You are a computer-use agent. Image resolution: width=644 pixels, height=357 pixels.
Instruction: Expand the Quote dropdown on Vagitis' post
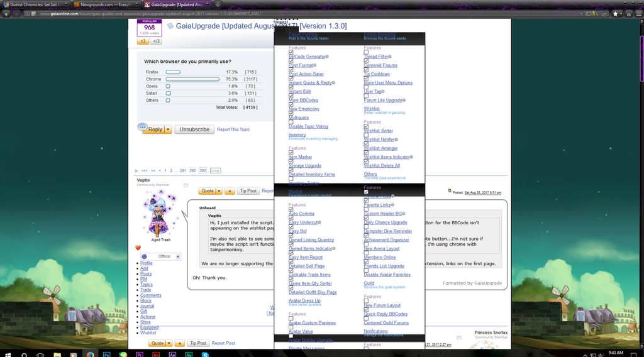tap(219, 191)
